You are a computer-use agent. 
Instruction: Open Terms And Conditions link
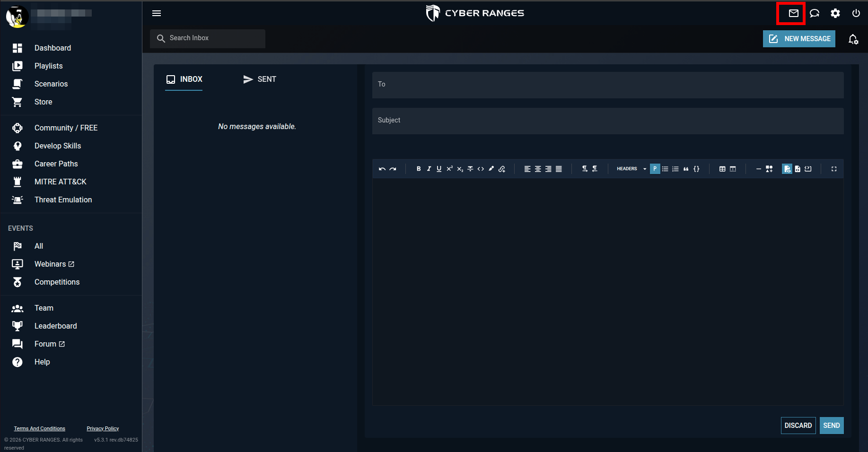(40, 428)
